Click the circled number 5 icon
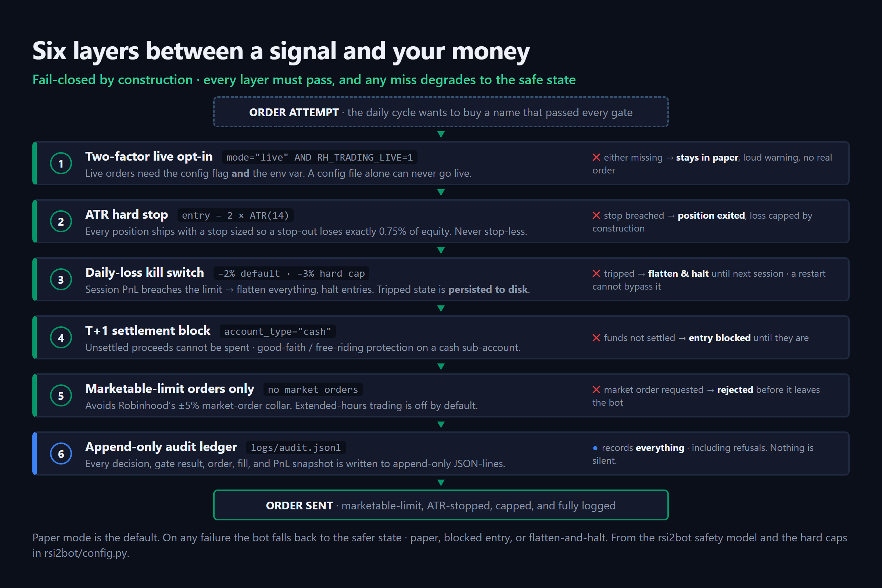This screenshot has width=882, height=588. click(61, 396)
